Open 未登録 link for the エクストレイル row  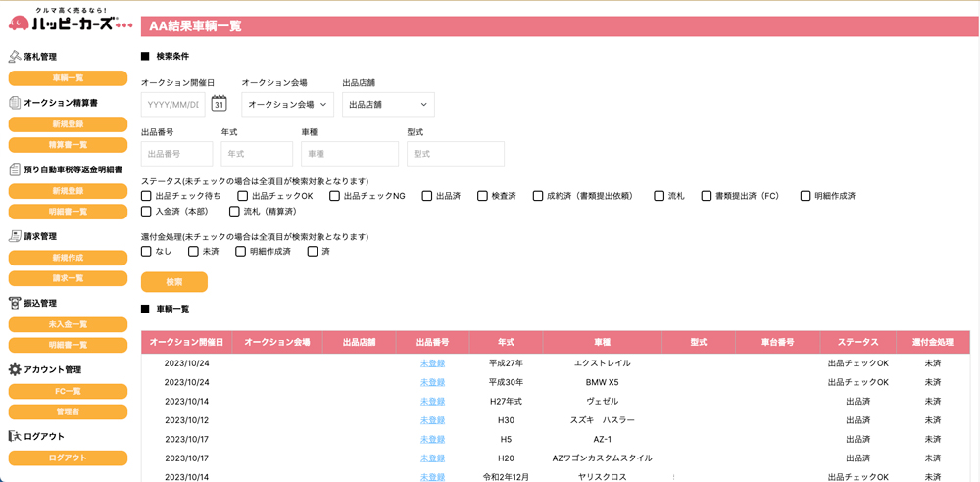click(432, 363)
